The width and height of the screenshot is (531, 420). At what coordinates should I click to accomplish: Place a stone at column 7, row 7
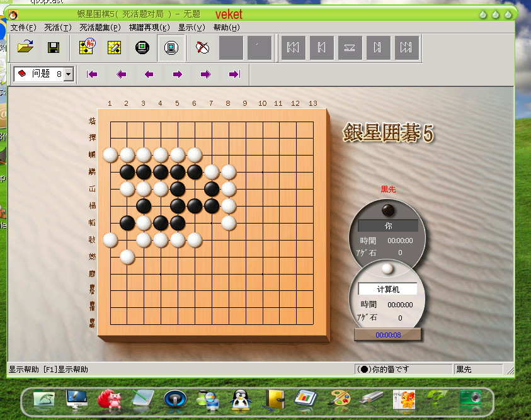point(212,223)
